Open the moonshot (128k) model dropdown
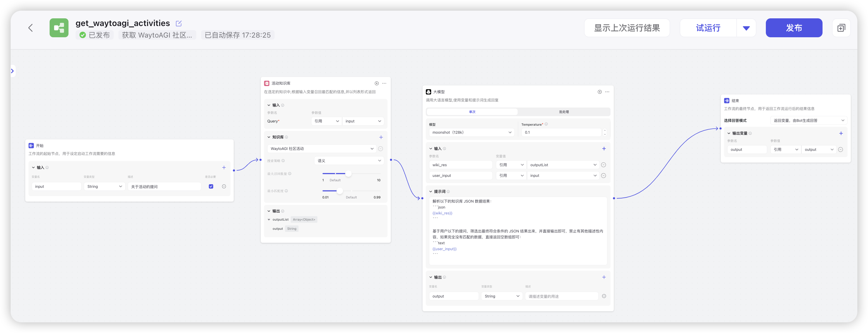Viewport: 868px width, 333px height. click(x=471, y=132)
